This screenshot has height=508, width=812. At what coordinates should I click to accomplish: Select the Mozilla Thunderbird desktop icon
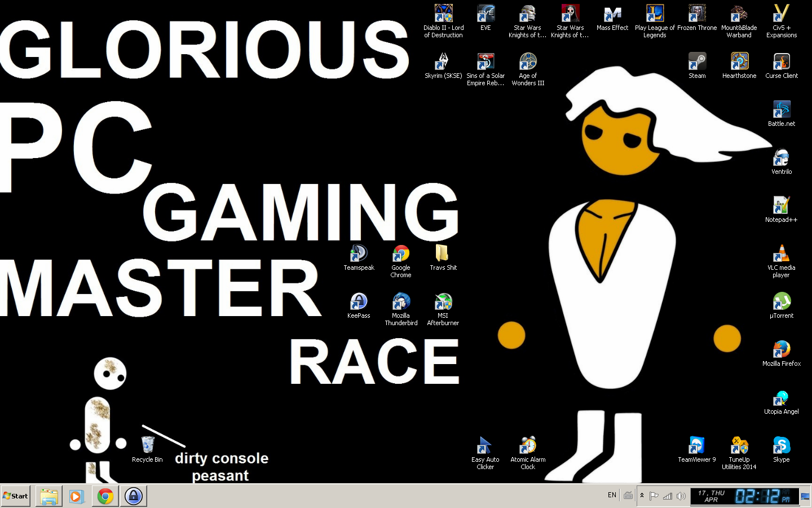click(401, 309)
